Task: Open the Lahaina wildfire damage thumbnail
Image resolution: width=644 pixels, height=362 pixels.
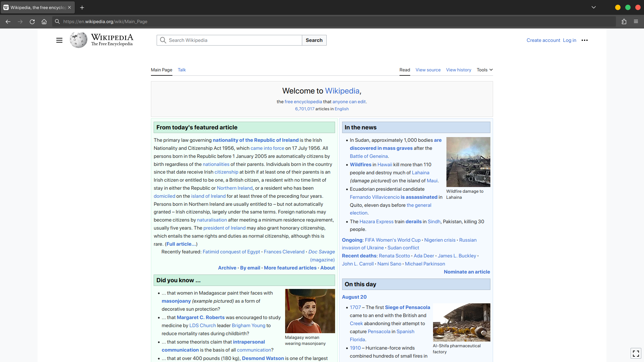Action: pos(468,162)
